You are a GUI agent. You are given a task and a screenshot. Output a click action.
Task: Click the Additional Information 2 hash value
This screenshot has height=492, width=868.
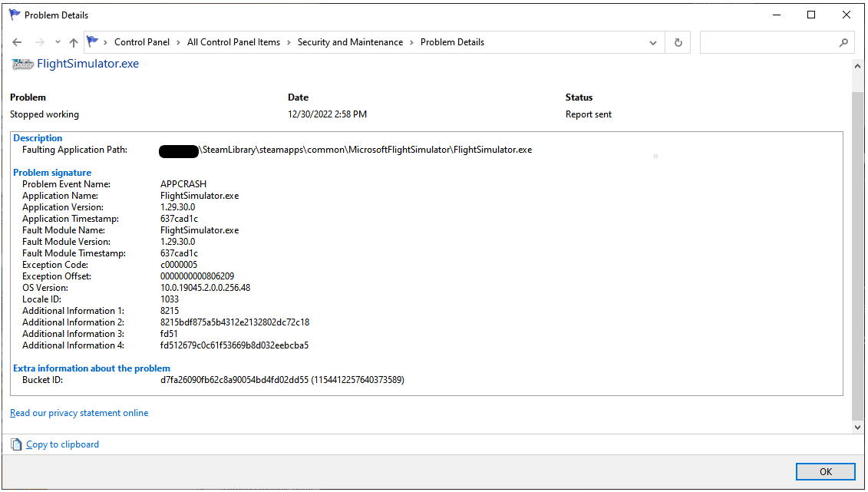point(235,322)
